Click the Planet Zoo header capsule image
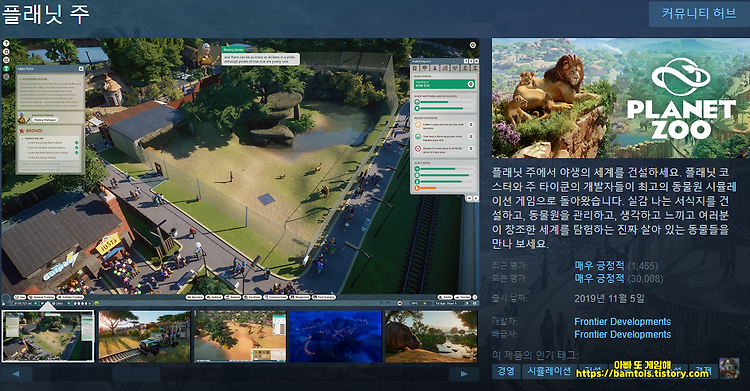The width and height of the screenshot is (750, 391). [621, 98]
